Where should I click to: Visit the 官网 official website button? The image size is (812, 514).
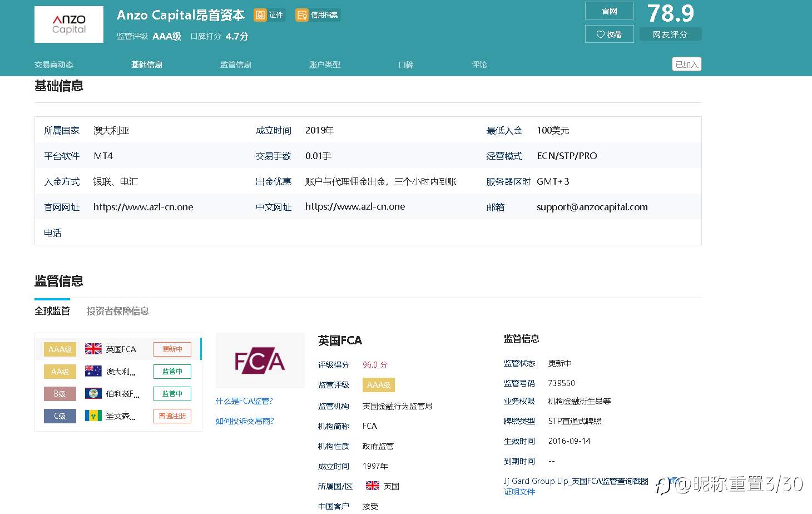610,11
